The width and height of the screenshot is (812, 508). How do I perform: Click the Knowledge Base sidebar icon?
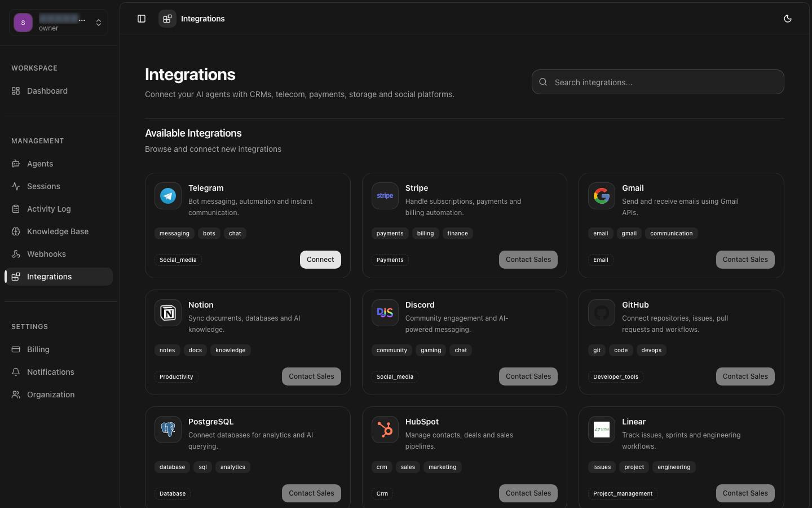tap(16, 231)
